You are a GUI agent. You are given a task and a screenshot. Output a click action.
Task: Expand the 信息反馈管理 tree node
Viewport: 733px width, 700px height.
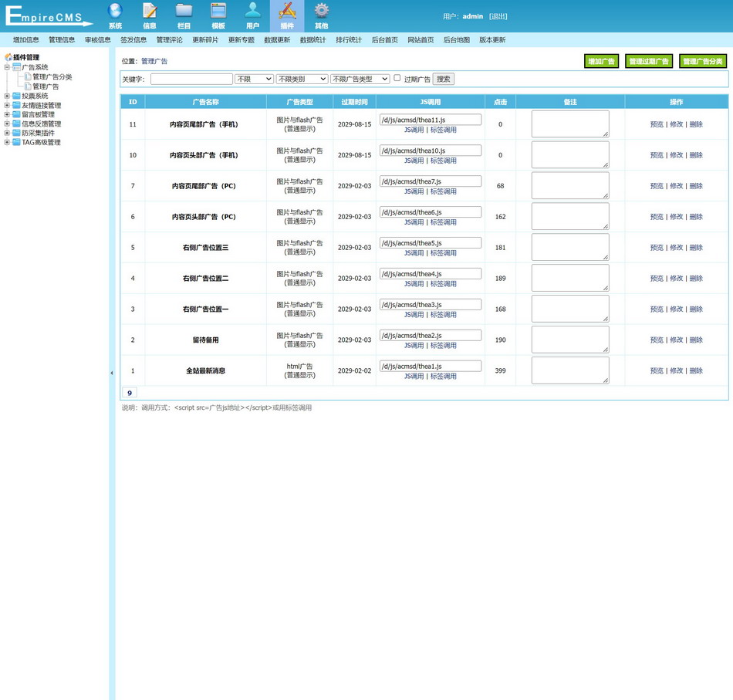click(7, 123)
